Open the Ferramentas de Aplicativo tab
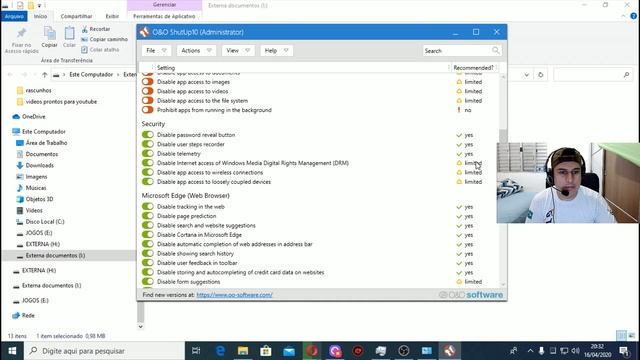The width and height of the screenshot is (640, 360). 164,16
